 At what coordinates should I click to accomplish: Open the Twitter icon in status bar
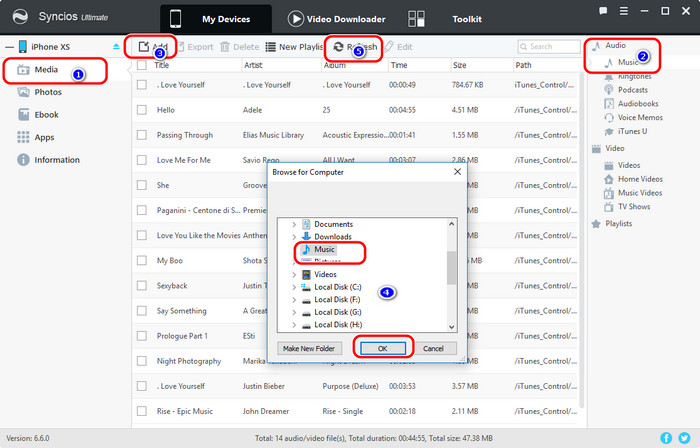point(684,438)
